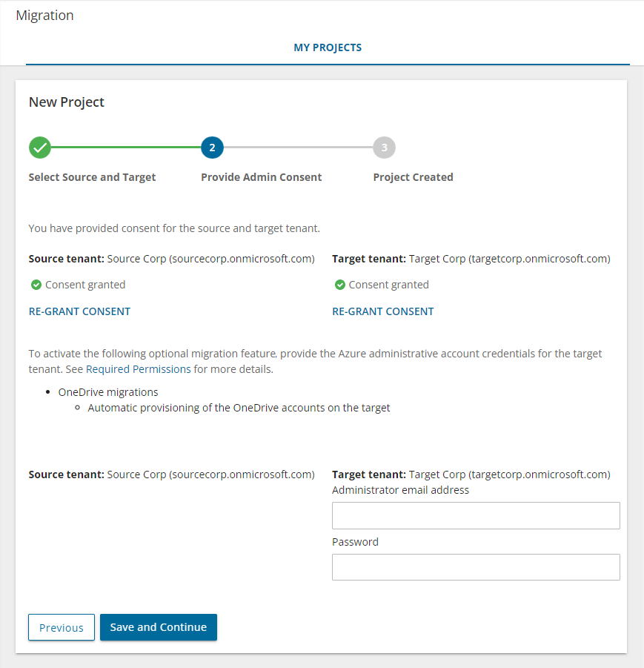
Task: Re-grant consent for the source tenant
Action: tap(79, 311)
